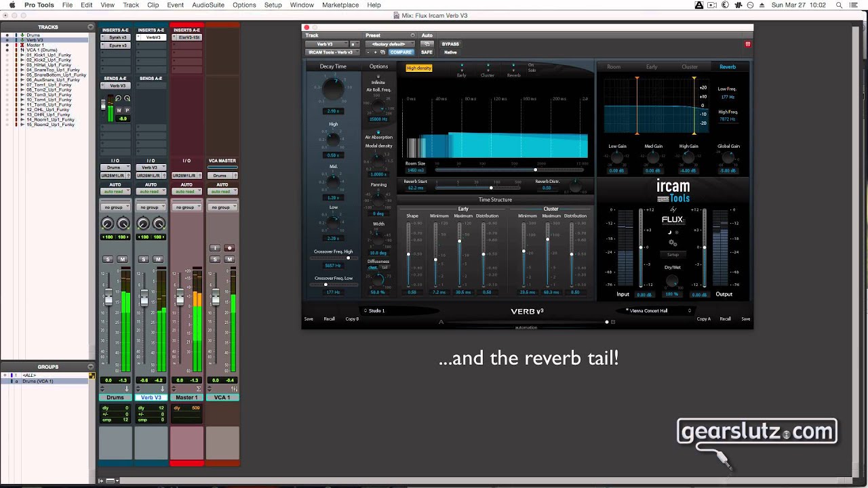Click the Dry/Wet knob
This screenshot has width=868, height=488.
pyautogui.click(x=672, y=279)
